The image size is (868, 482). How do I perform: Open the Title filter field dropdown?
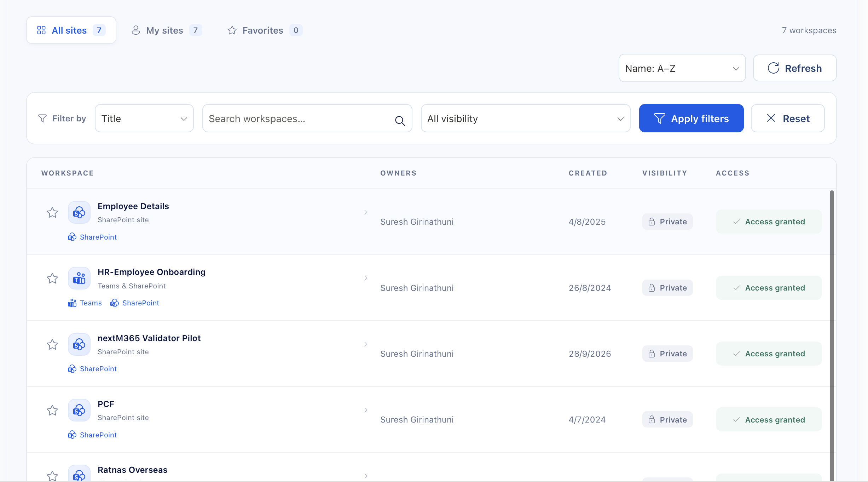[144, 118]
